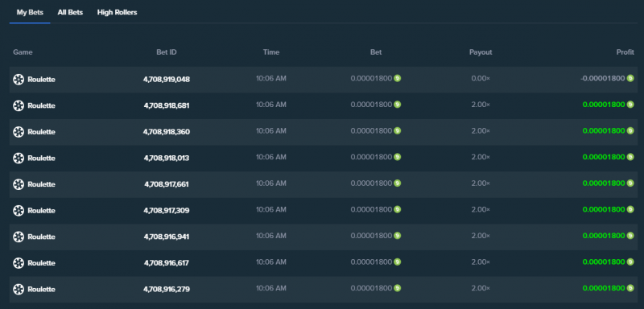Click the green profit value in row 4,708,918,360

pyautogui.click(x=604, y=131)
